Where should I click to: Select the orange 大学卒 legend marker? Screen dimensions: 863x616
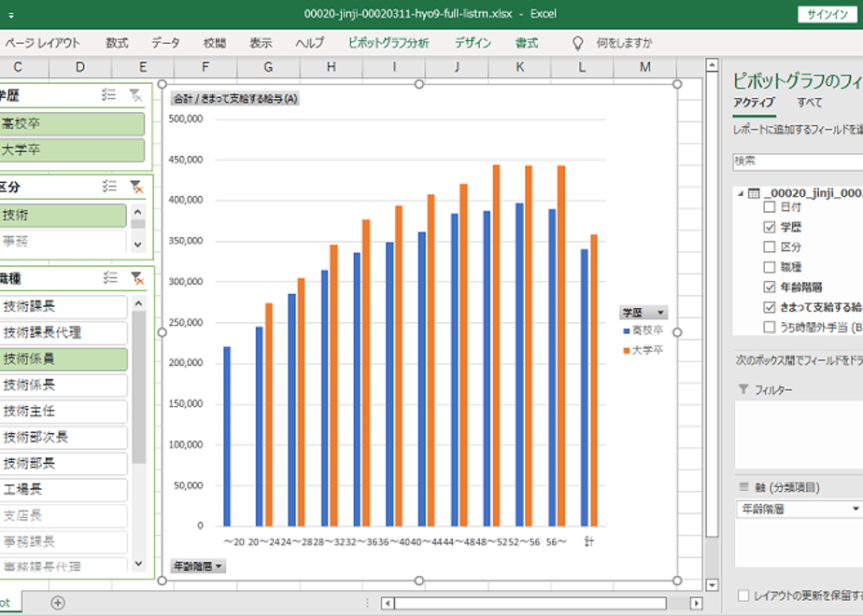[627, 350]
